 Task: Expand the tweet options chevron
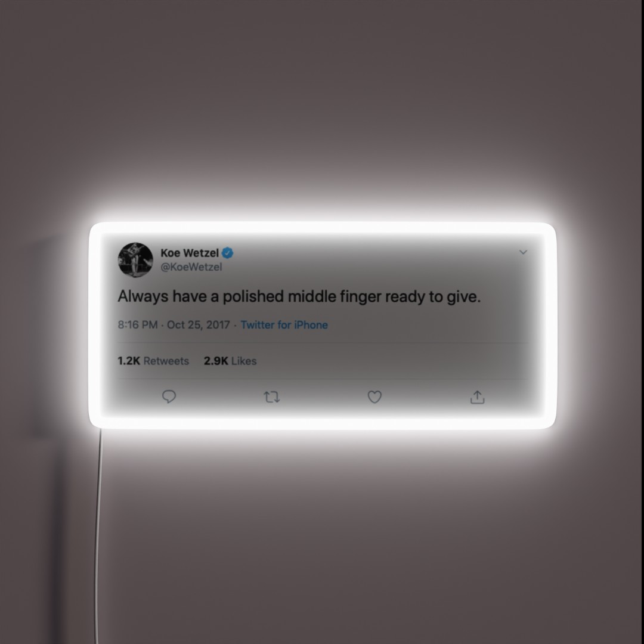pyautogui.click(x=523, y=252)
